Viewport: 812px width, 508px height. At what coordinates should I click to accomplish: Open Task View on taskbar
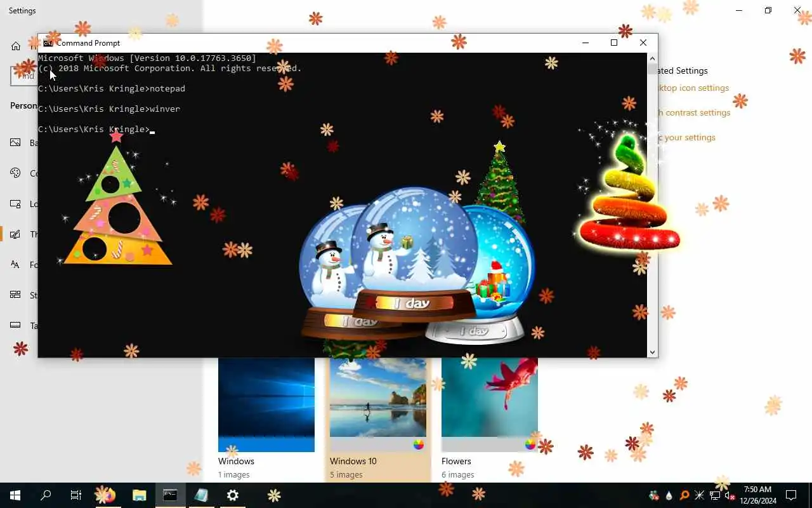tap(76, 495)
